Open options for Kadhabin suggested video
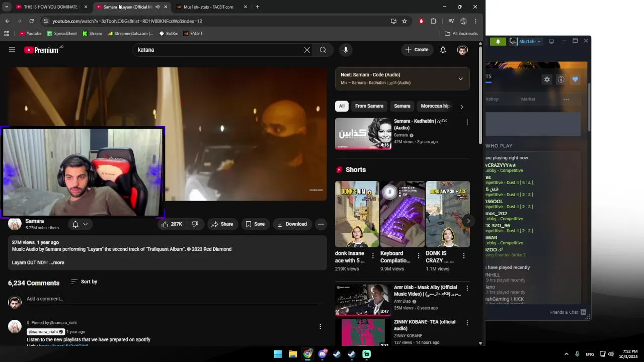The width and height of the screenshot is (644, 362). pyautogui.click(x=467, y=122)
